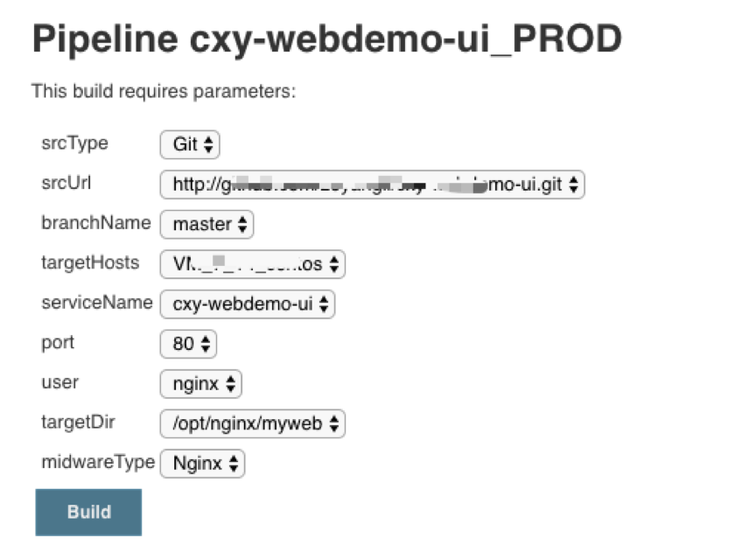This screenshot has width=756, height=552.
Task: Expand the user nginx dropdown
Action: click(x=201, y=384)
